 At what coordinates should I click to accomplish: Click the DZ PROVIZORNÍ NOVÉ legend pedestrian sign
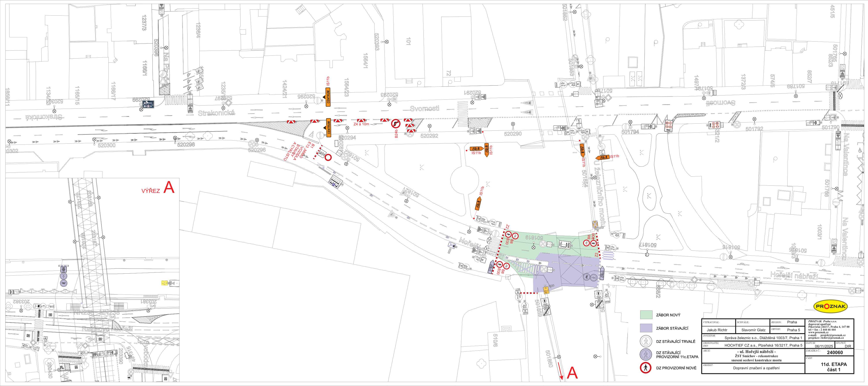click(x=645, y=368)
